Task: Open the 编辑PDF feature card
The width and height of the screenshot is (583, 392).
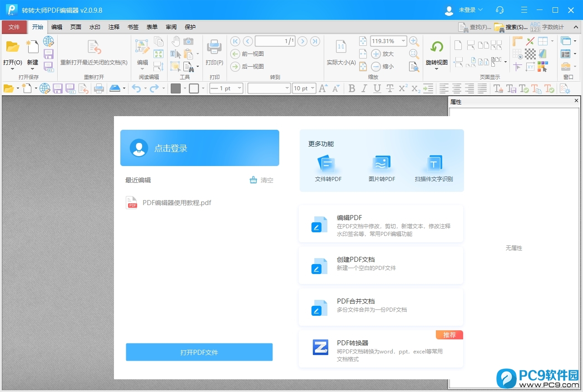Action: [x=381, y=223]
